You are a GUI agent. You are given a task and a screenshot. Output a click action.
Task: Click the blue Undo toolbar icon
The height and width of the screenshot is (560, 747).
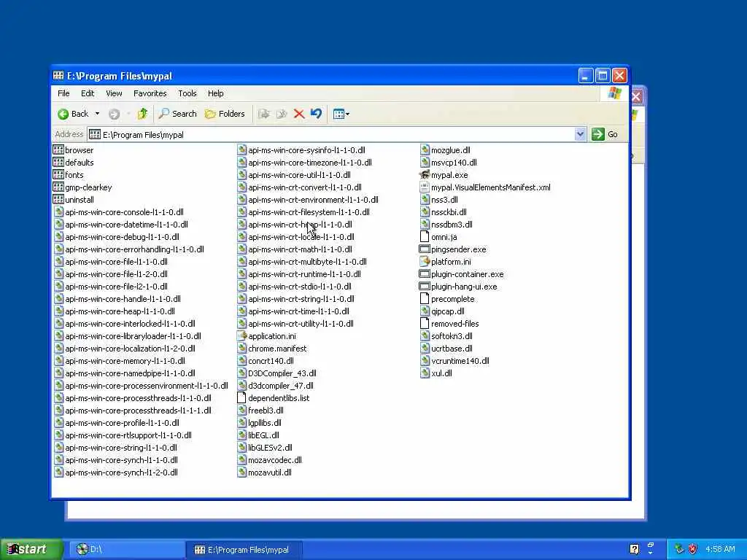click(x=316, y=114)
